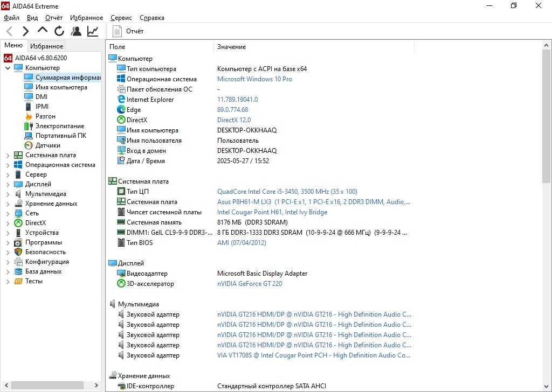Open the user icon in the toolbar
The height and width of the screenshot is (392, 552).
[75, 31]
